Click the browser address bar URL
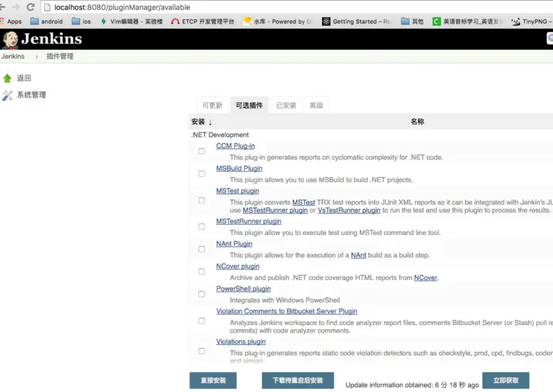This screenshot has height=392, width=553. click(122, 7)
